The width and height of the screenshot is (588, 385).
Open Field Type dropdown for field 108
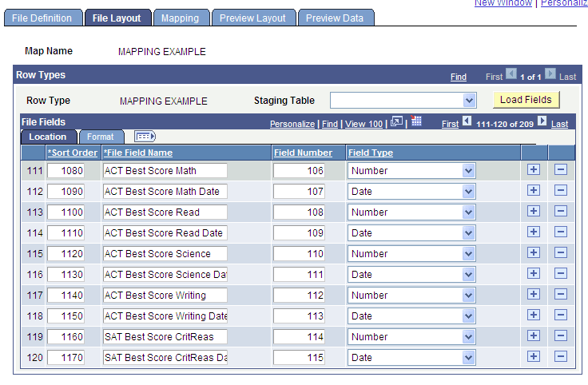tap(468, 212)
